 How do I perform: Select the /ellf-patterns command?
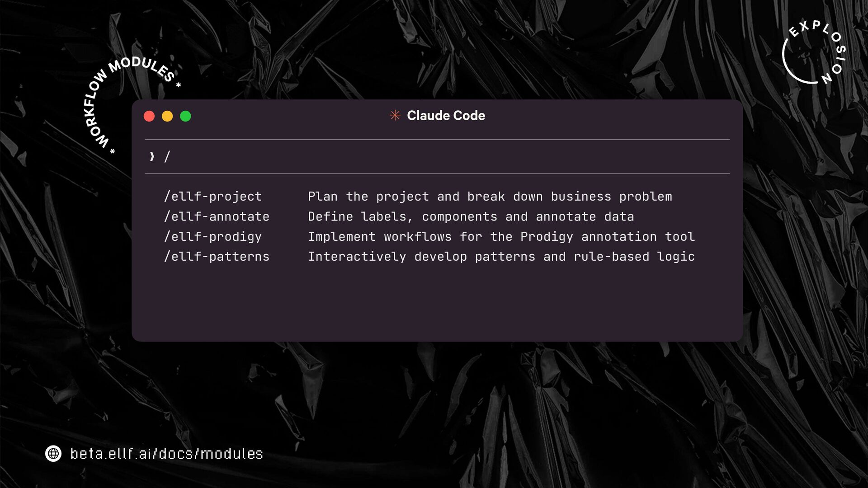(x=217, y=257)
